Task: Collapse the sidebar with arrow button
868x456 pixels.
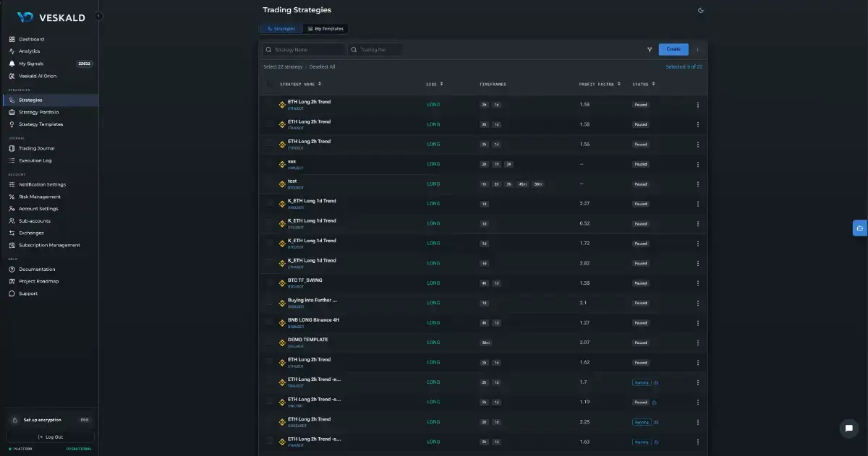Action: (x=98, y=16)
